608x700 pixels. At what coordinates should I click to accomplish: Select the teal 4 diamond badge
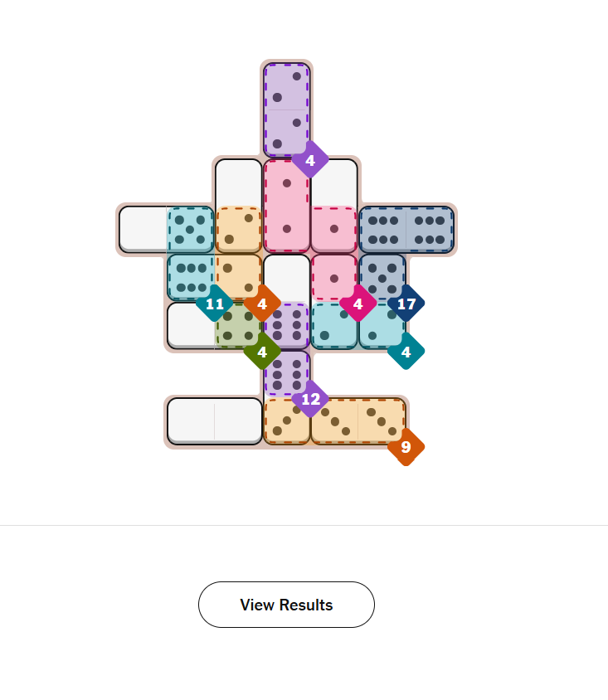pos(406,352)
